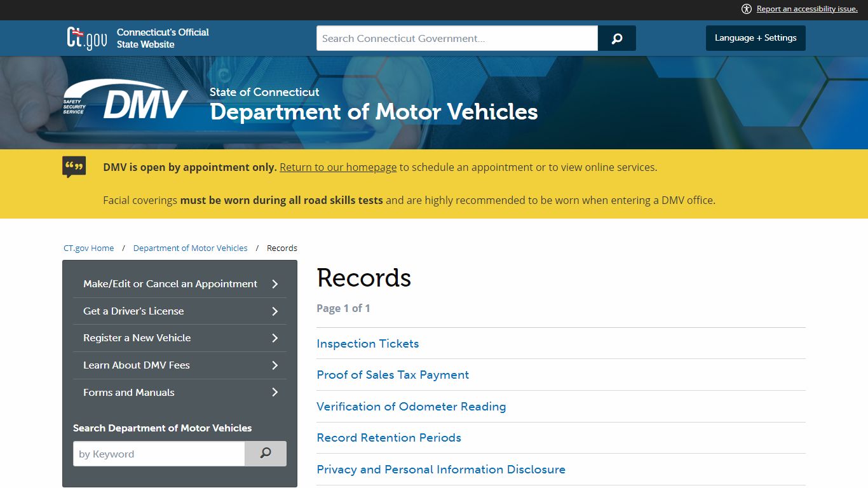The width and height of the screenshot is (868, 488).
Task: Click the Search Connecticut Government input field
Action: point(458,38)
